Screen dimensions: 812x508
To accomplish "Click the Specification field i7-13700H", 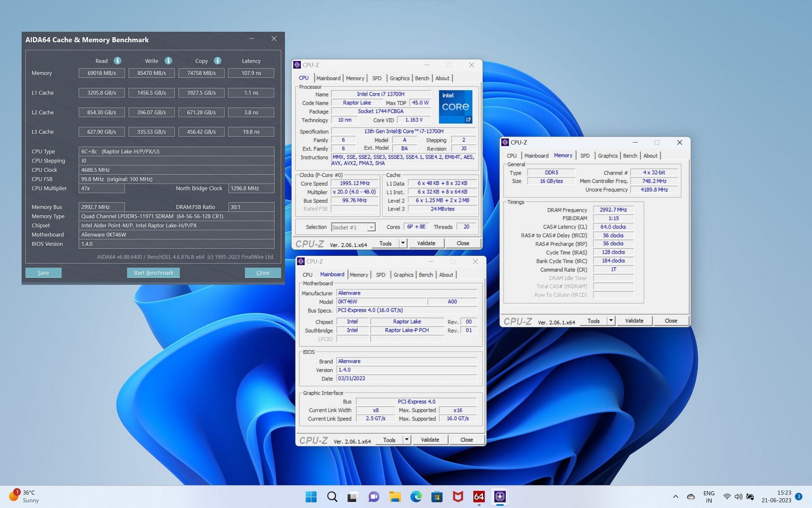I will (x=403, y=131).
